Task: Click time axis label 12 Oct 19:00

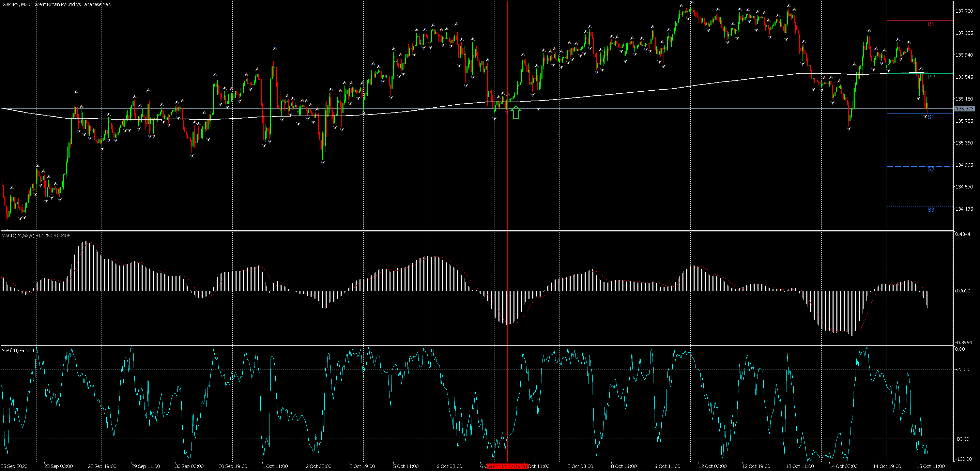Action: 756,467
